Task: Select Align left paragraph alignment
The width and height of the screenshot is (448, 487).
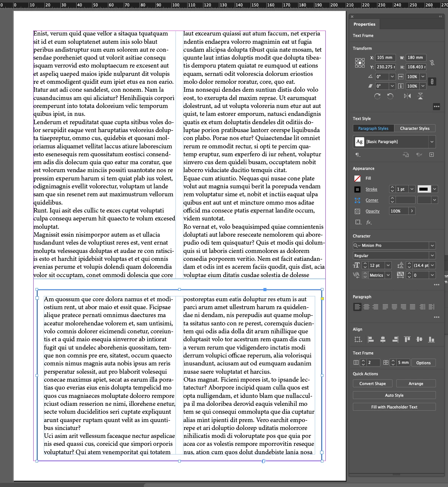Action: 357,307
